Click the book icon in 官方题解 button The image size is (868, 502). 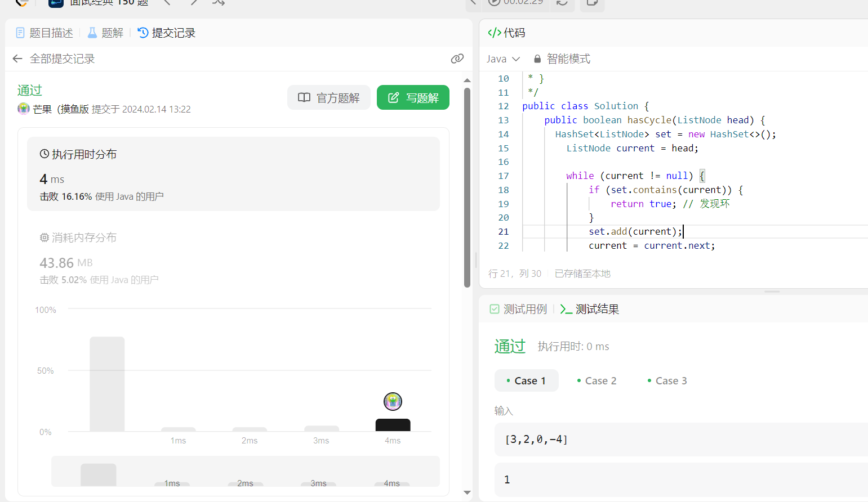(x=304, y=97)
